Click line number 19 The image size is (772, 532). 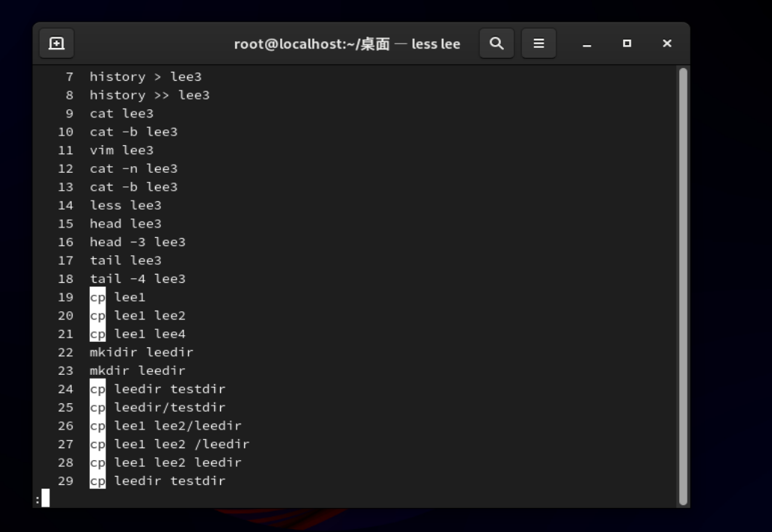tap(65, 297)
